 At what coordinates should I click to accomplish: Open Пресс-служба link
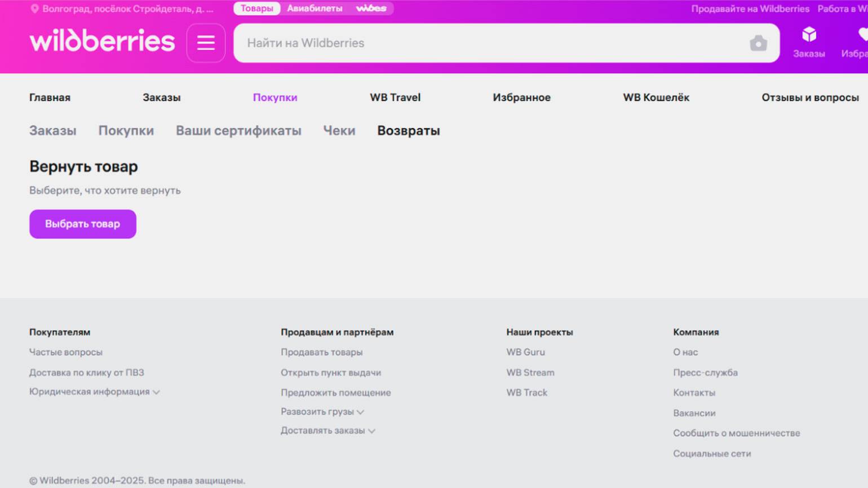705,372
